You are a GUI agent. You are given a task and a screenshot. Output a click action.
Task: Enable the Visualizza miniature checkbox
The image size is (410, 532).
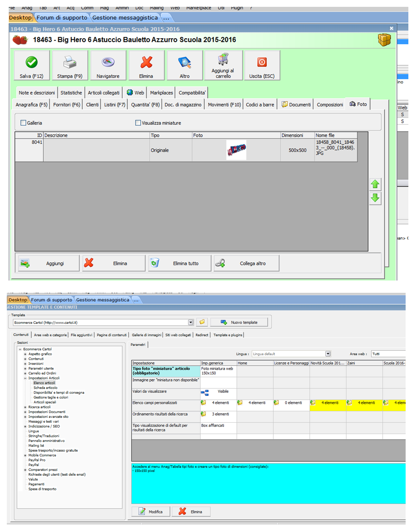click(x=138, y=123)
